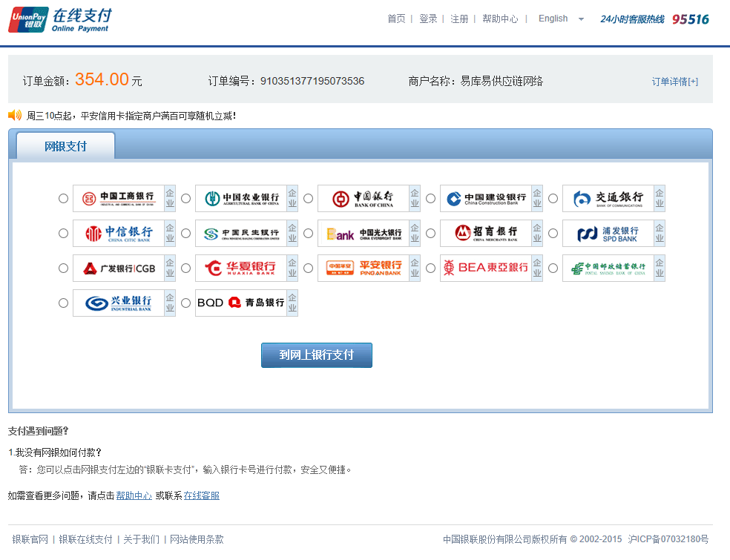730x560 pixels.
Task: Open the 银联官网 footer link
Action: pyautogui.click(x=30, y=539)
